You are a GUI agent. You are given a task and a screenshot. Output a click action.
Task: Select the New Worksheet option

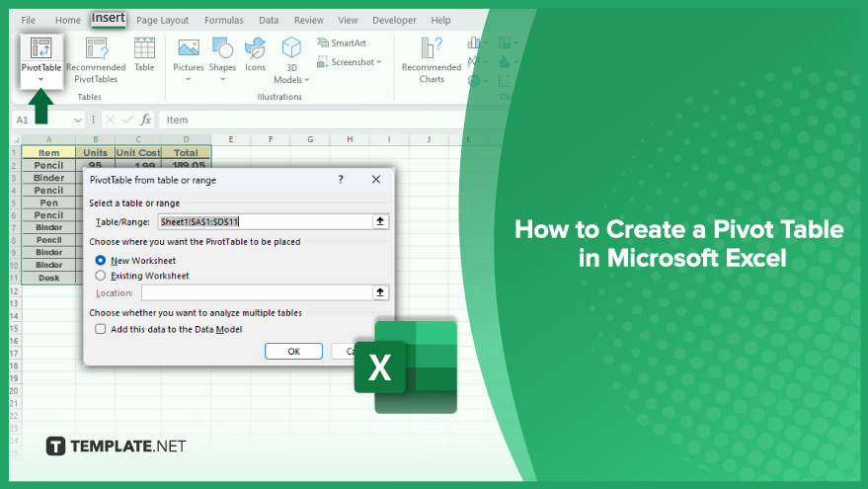[x=100, y=260]
